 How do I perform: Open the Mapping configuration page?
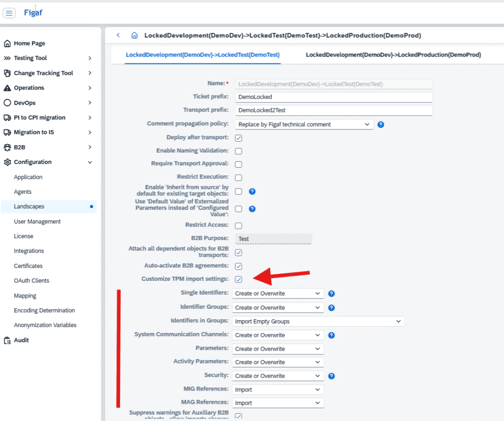point(25,296)
